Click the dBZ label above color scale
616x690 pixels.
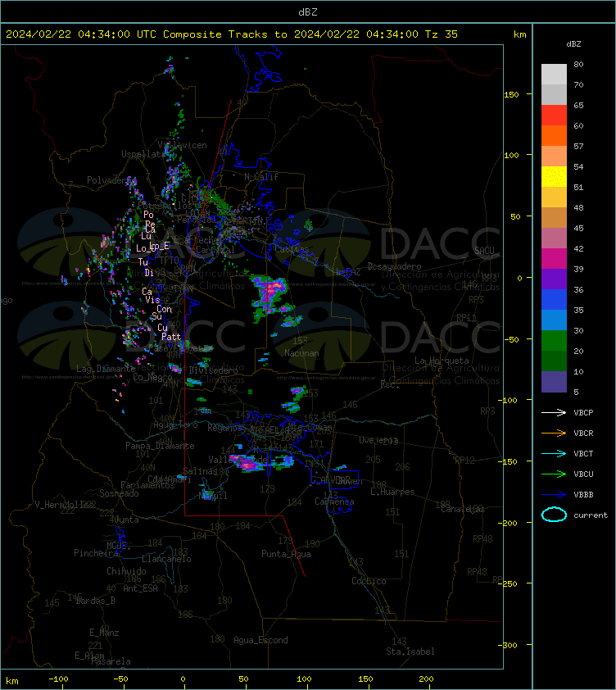573,44
